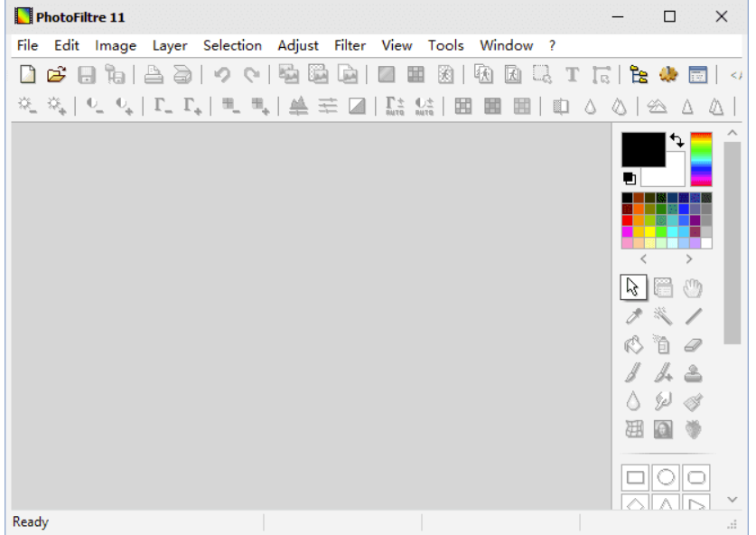Choose the Rectangle selection shape
The width and height of the screenshot is (756, 535).
click(x=635, y=477)
